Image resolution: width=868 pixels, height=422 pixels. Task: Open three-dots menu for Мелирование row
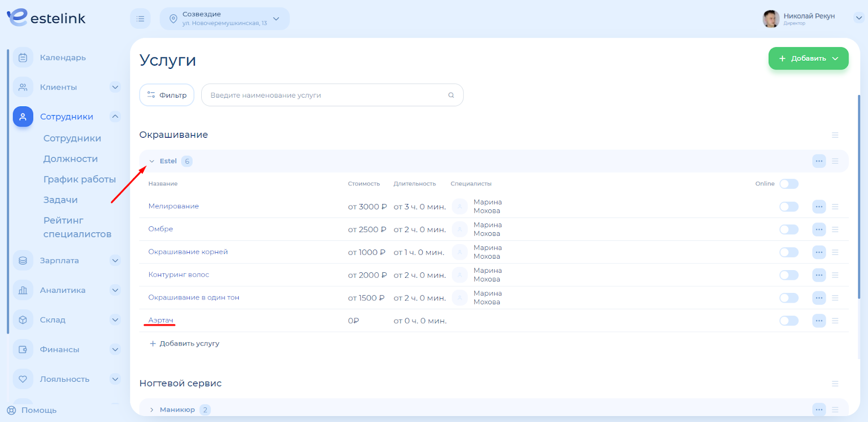pos(819,207)
